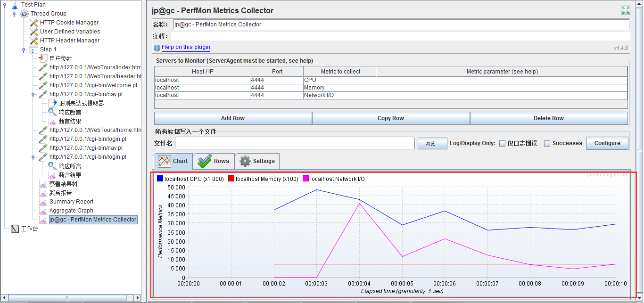This screenshot has height=303, width=644.
Task: Click the green expand icon at top right
Action: (625, 10)
